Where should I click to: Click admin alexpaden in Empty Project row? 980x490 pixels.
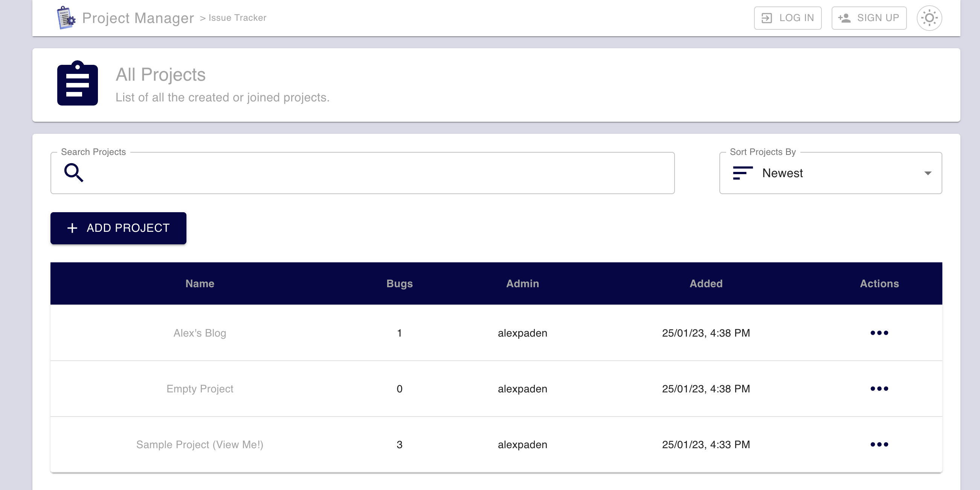click(522, 389)
